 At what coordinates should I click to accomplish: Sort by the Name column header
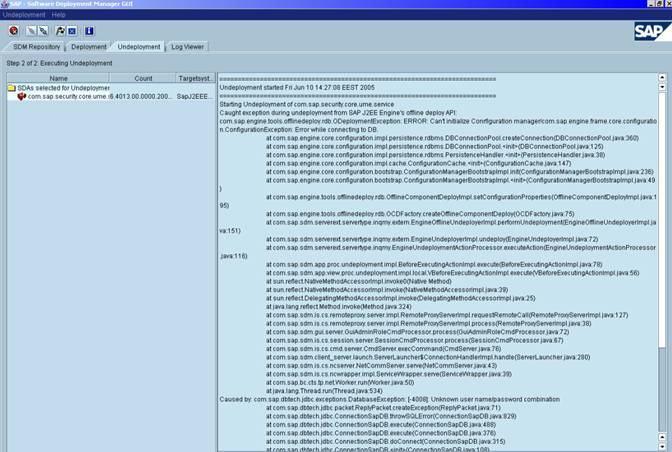pos(58,77)
